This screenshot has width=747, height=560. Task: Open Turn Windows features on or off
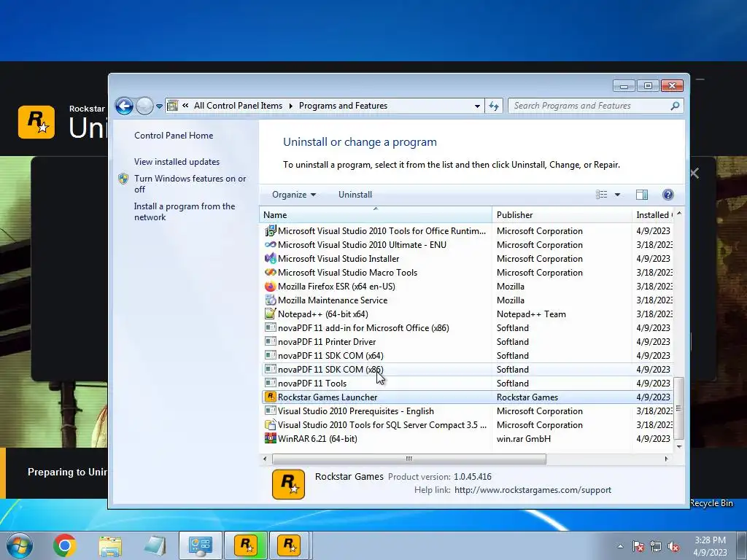(190, 184)
